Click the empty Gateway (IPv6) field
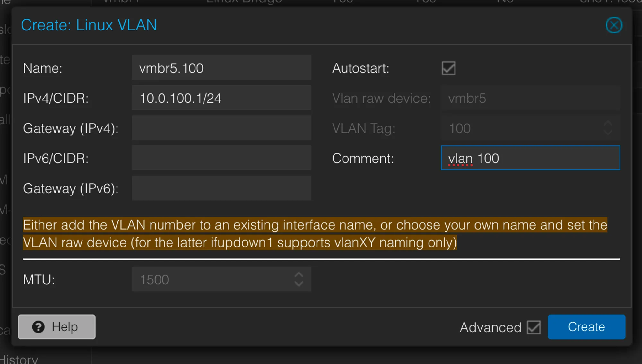 [x=221, y=188]
